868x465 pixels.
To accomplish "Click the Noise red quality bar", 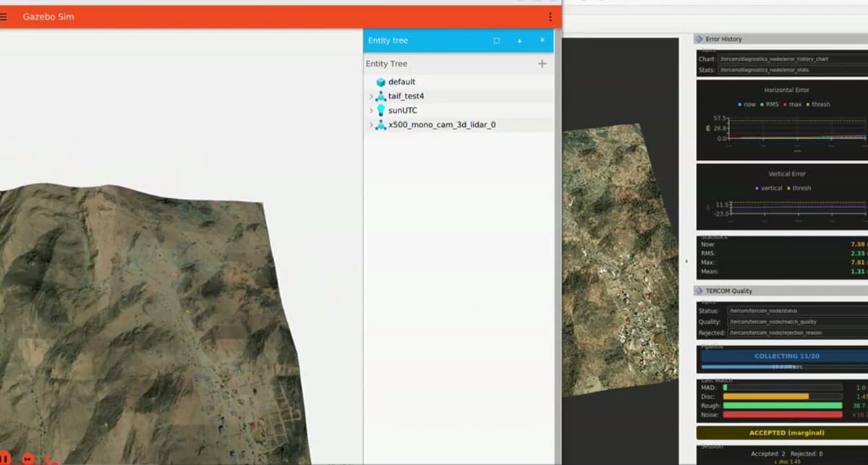I will [x=782, y=414].
